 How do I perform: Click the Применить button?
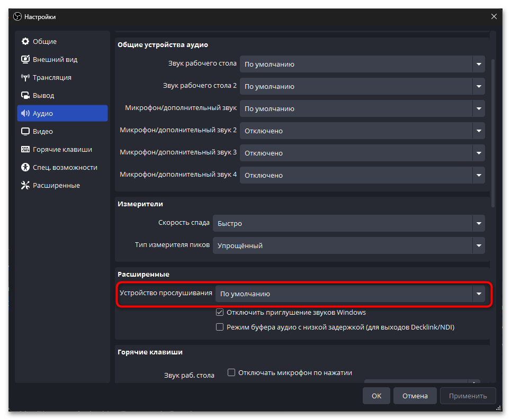coord(468,396)
